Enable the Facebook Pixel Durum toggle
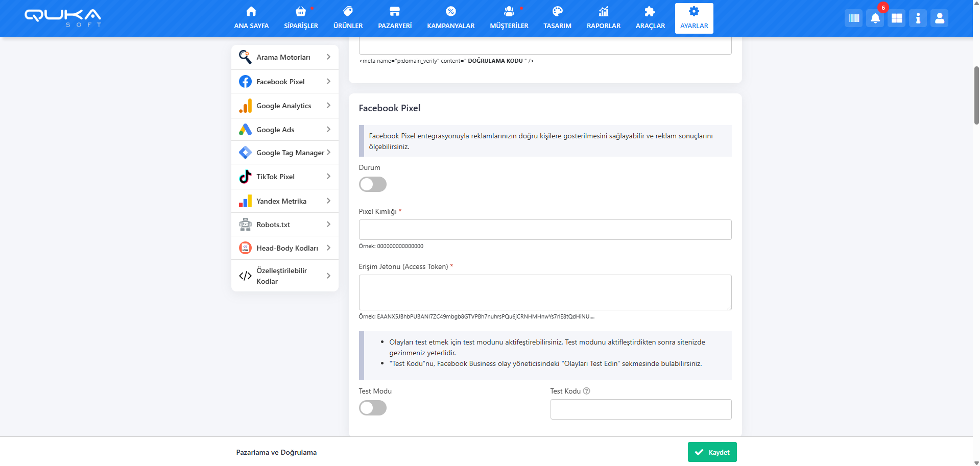Image resolution: width=980 pixels, height=466 pixels. [372, 184]
